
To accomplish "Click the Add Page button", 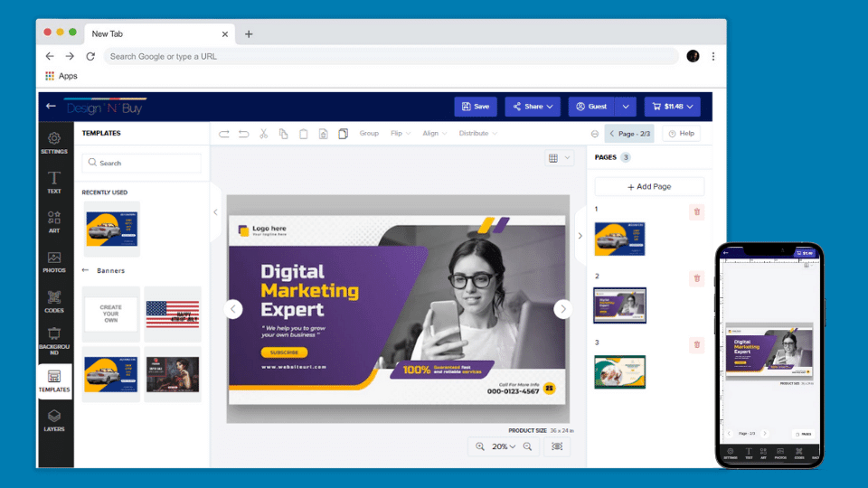I will [649, 186].
